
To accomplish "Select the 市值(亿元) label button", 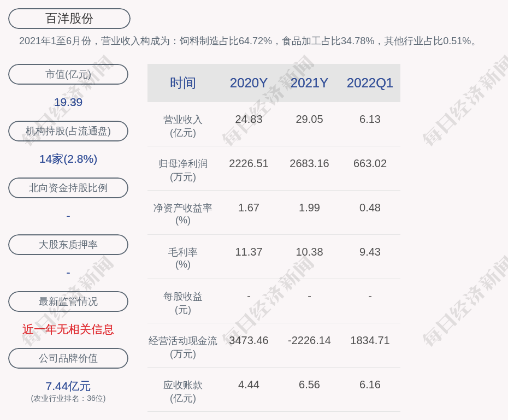I will pyautogui.click(x=68, y=74).
